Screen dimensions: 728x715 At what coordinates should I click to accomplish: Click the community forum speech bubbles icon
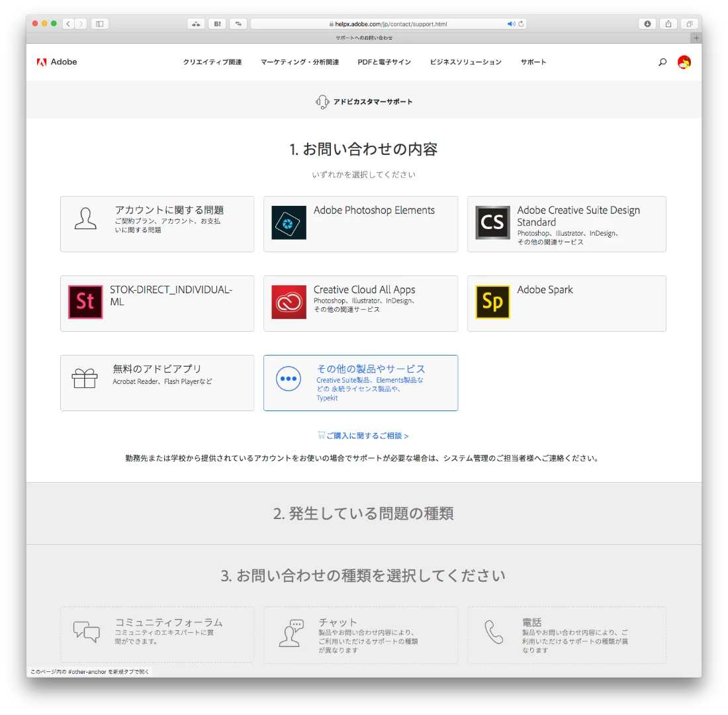point(86,632)
